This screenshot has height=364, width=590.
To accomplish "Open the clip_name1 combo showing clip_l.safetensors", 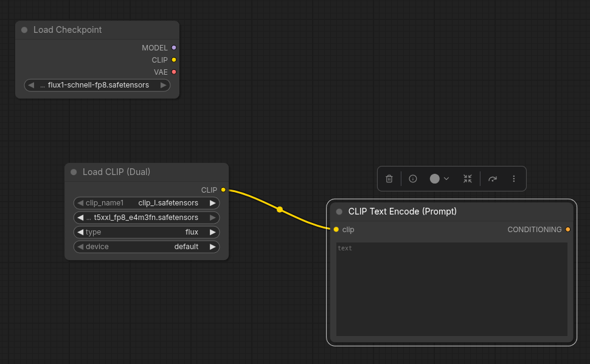I will pyautogui.click(x=147, y=203).
